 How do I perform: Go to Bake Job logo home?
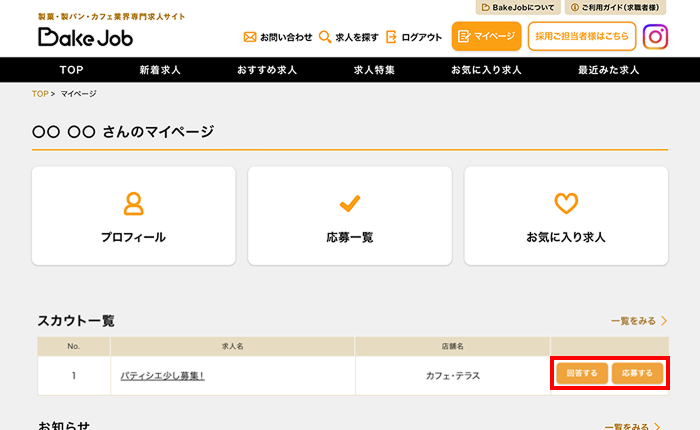[x=85, y=37]
